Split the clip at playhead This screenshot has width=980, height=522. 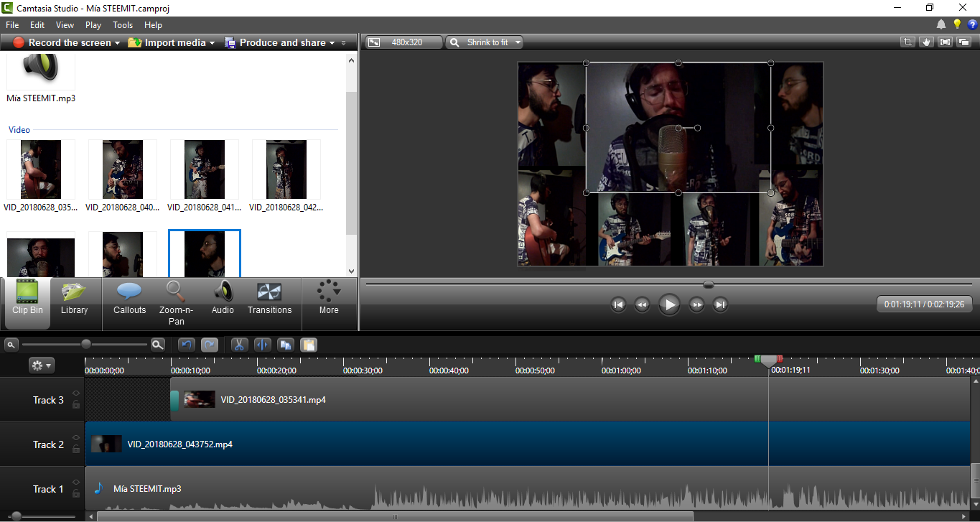click(x=262, y=345)
